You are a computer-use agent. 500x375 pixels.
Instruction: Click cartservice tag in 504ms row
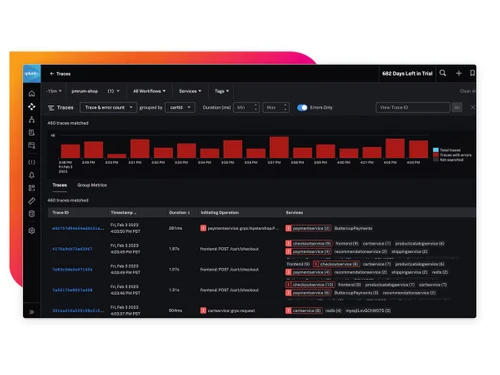pos(304,311)
